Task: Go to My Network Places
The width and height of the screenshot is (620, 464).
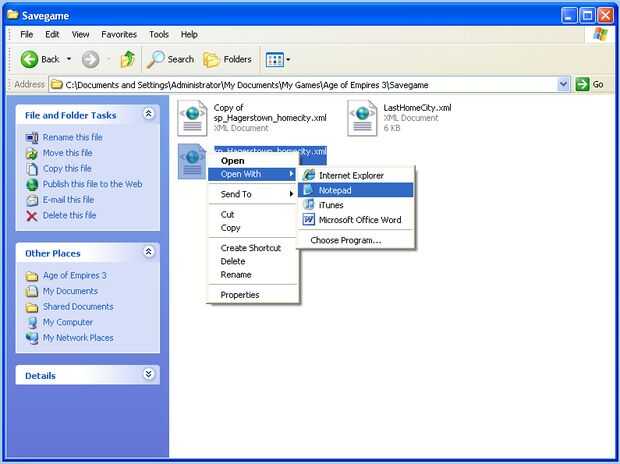Action: pyautogui.click(x=78, y=338)
